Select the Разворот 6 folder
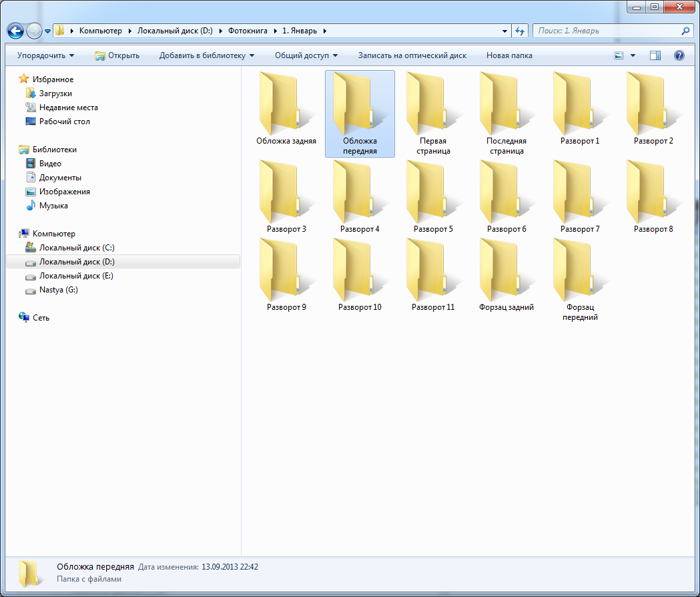The height and width of the screenshot is (597, 700). tap(506, 197)
